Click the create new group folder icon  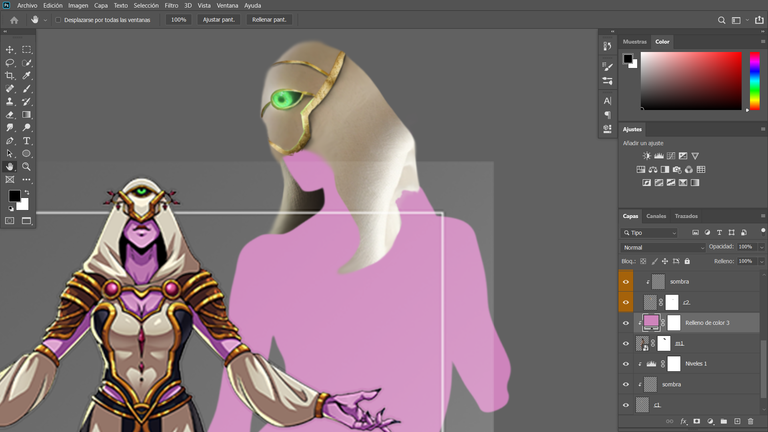[723, 421]
